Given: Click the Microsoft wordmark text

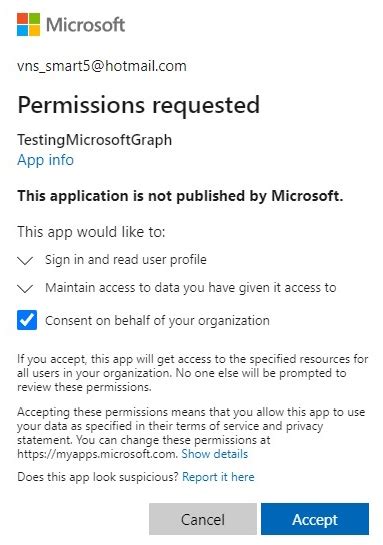Looking at the screenshot, I should pyautogui.click(x=85, y=25).
